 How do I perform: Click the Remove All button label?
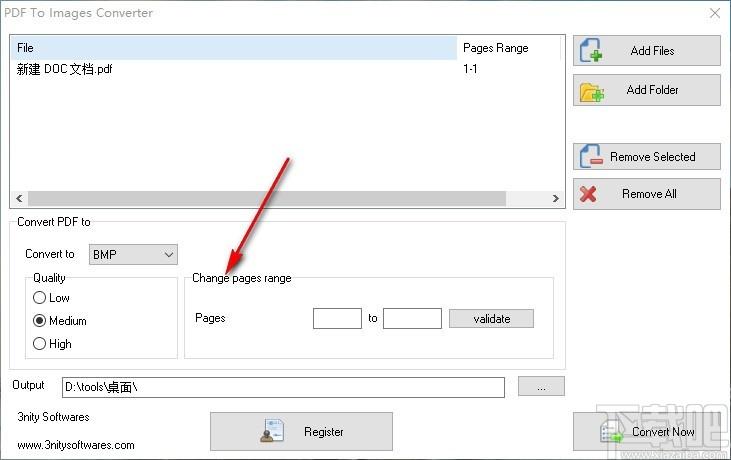(x=649, y=194)
